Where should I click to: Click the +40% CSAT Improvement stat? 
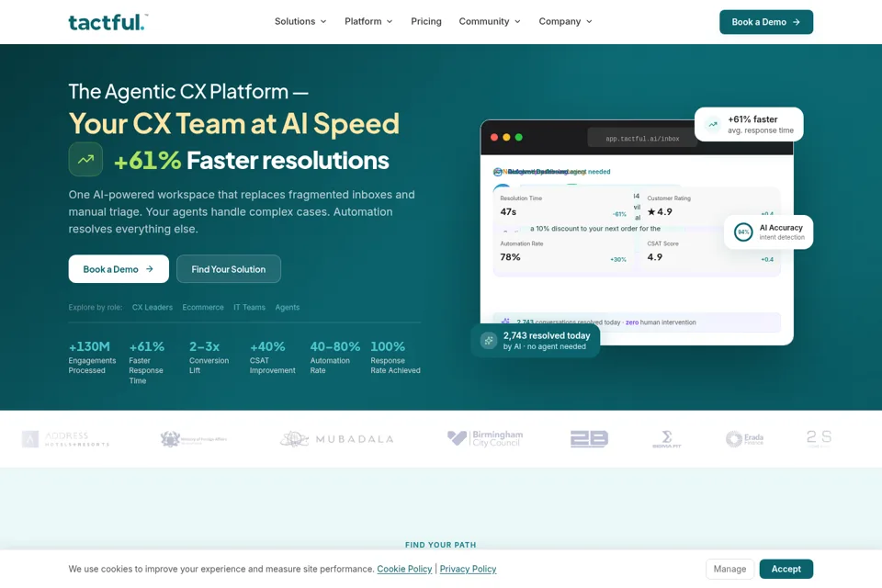tap(272, 357)
